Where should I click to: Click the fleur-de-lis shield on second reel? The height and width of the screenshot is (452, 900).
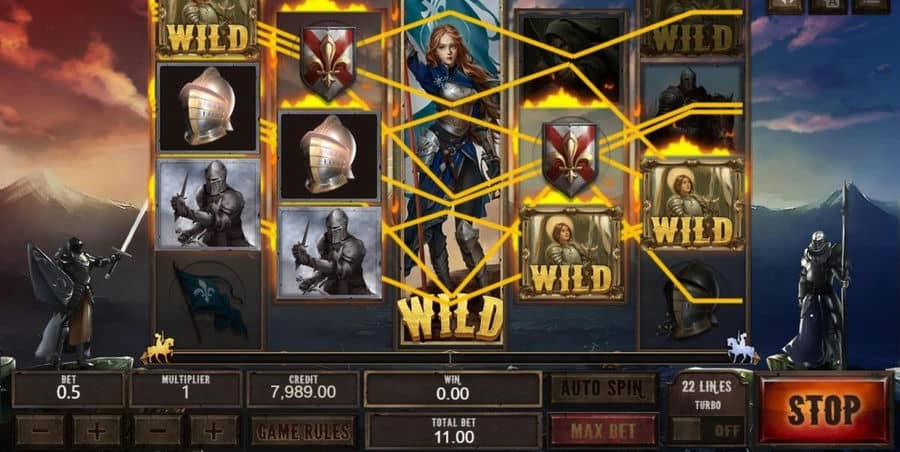tap(328, 61)
